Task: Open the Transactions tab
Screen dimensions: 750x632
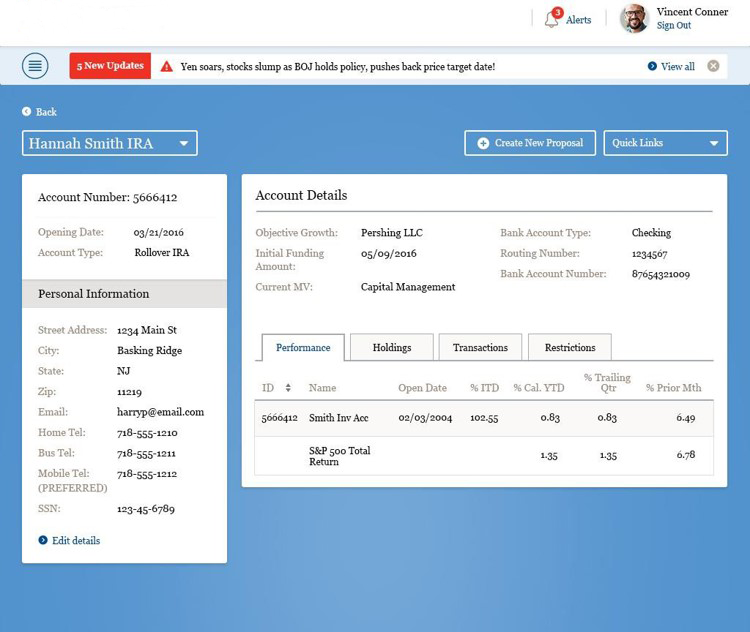Action: click(480, 347)
